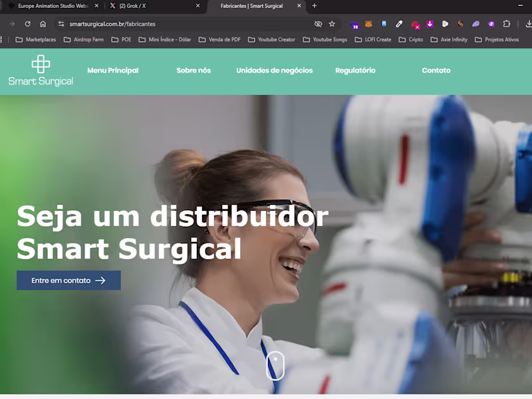The image size is (532, 399).
Task: Open Regulatório navigation item
Action: tap(355, 70)
